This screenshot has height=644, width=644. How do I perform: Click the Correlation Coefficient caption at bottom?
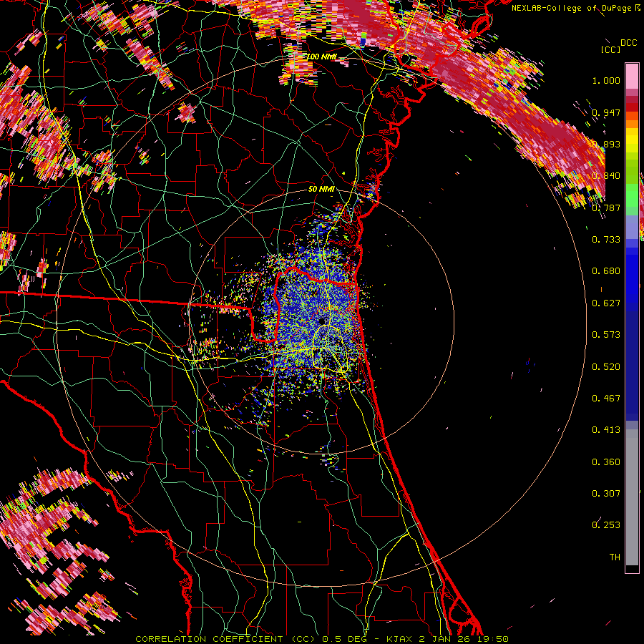pyautogui.click(x=322, y=639)
